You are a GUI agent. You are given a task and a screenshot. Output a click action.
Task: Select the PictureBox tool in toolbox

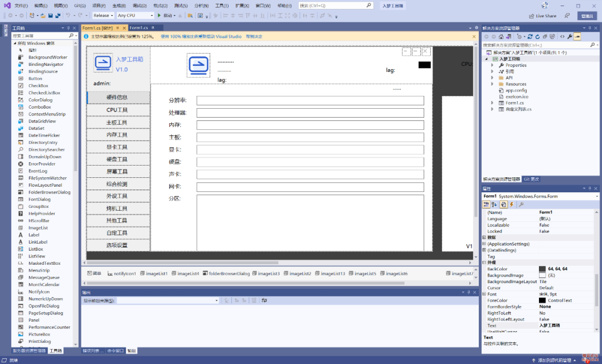39,334
